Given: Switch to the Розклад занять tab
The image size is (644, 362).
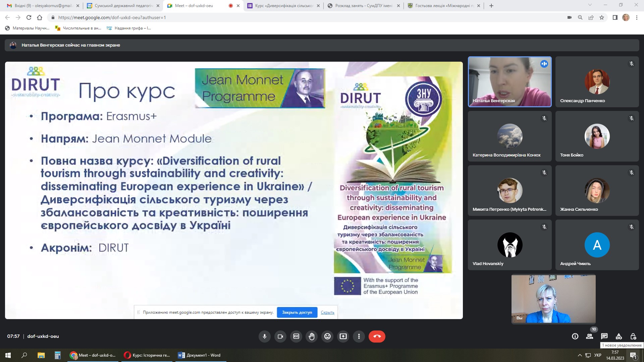Looking at the screenshot, I should coord(363,6).
